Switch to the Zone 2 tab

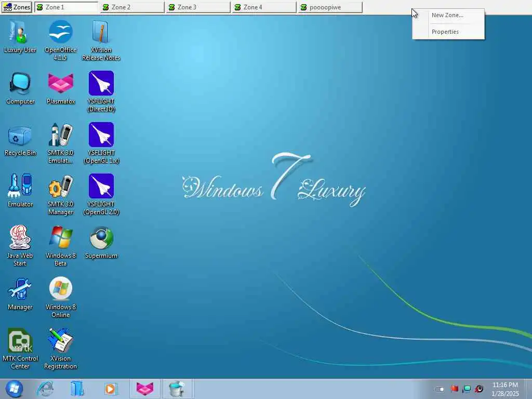pyautogui.click(x=132, y=7)
